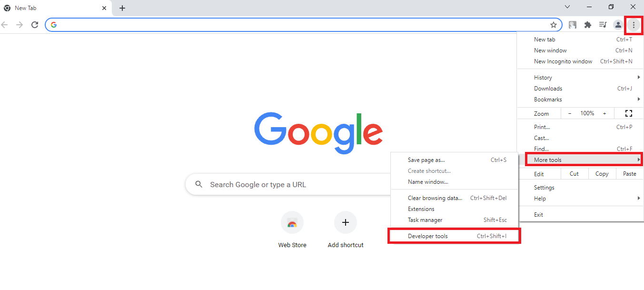The image size is (644, 290).
Task: Click the Add shortcut button
Action: [x=346, y=223]
